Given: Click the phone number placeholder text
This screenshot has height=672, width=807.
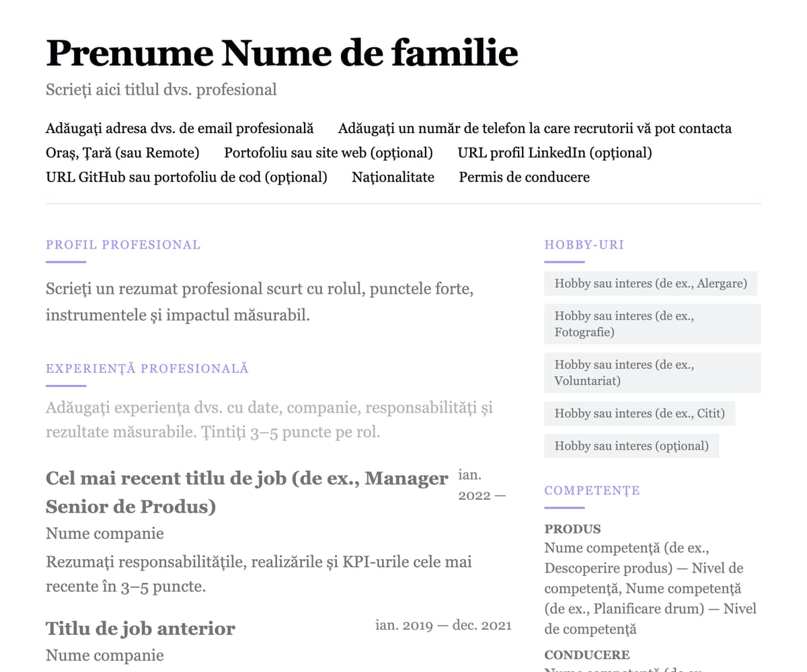Looking at the screenshot, I should [x=535, y=128].
